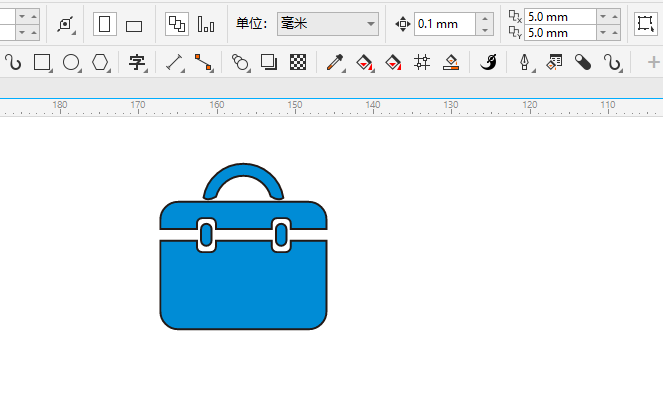Click the blue briefcase body on canvas

(x=243, y=285)
